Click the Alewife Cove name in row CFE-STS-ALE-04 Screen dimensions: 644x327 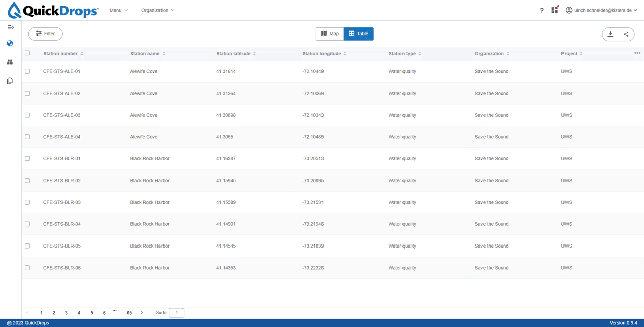144,137
